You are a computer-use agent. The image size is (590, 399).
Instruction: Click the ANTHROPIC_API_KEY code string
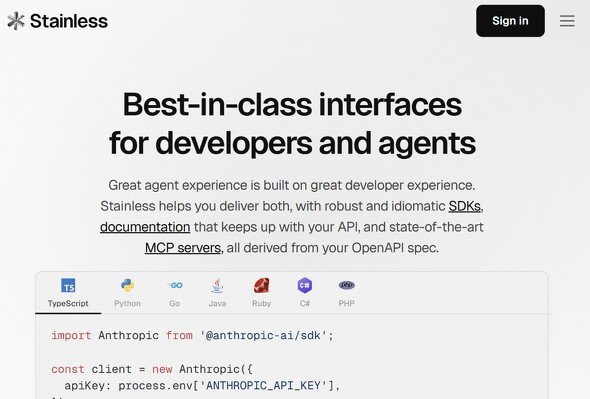click(263, 385)
